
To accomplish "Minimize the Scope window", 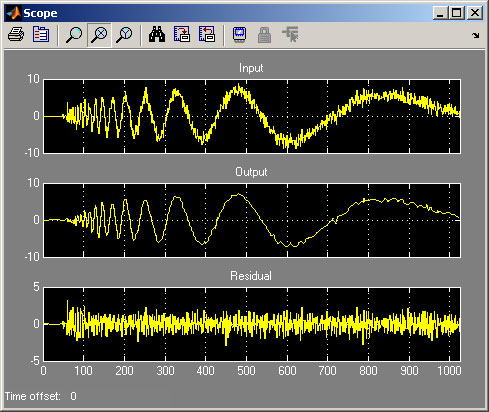I will point(441,13).
